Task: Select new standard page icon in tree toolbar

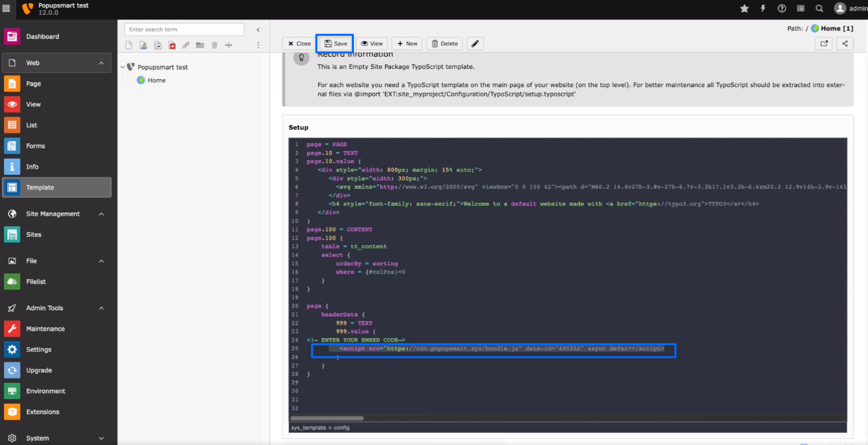Action: (x=129, y=45)
